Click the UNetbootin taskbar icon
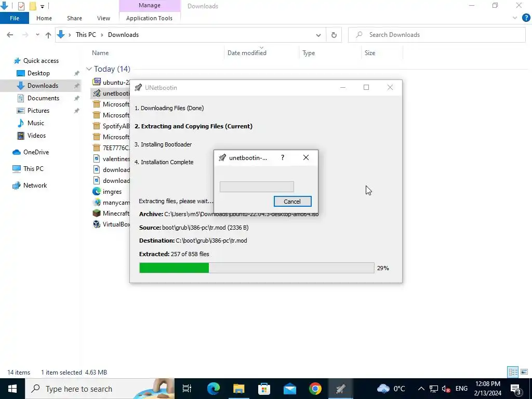The height and width of the screenshot is (399, 532). pos(341,389)
